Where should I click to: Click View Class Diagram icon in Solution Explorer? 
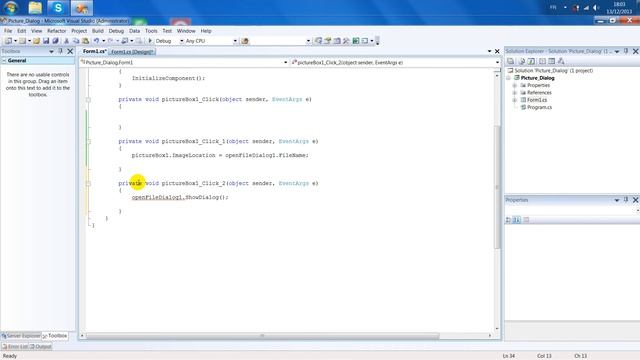[561, 61]
